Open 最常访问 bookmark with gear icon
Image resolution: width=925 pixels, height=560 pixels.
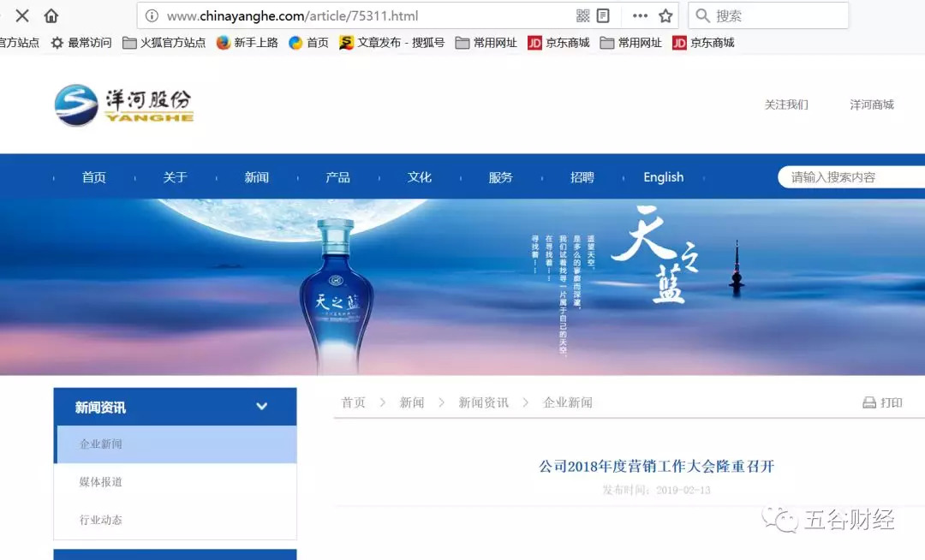pos(81,43)
